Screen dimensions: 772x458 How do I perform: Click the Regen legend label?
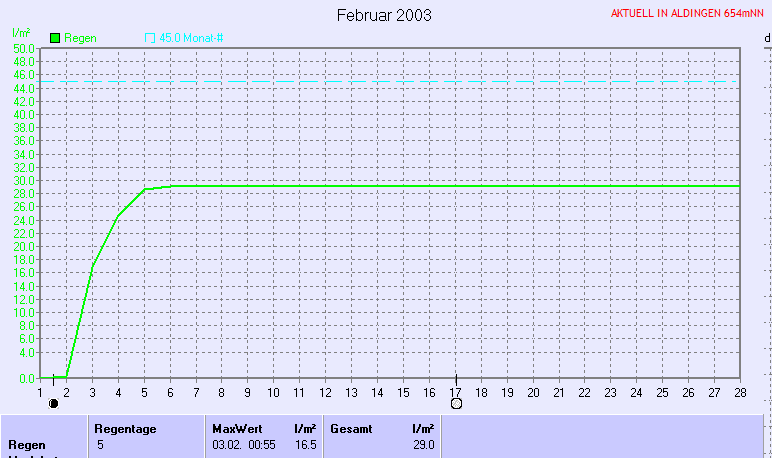[x=80, y=38]
